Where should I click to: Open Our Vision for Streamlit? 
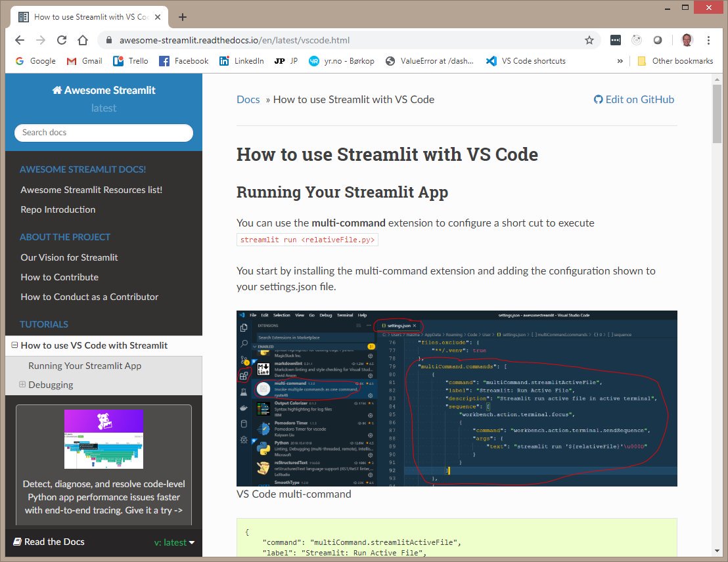(69, 257)
